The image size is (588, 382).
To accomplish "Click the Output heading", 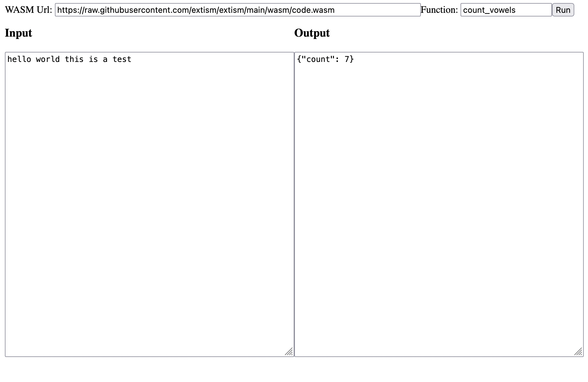I will 312,33.
